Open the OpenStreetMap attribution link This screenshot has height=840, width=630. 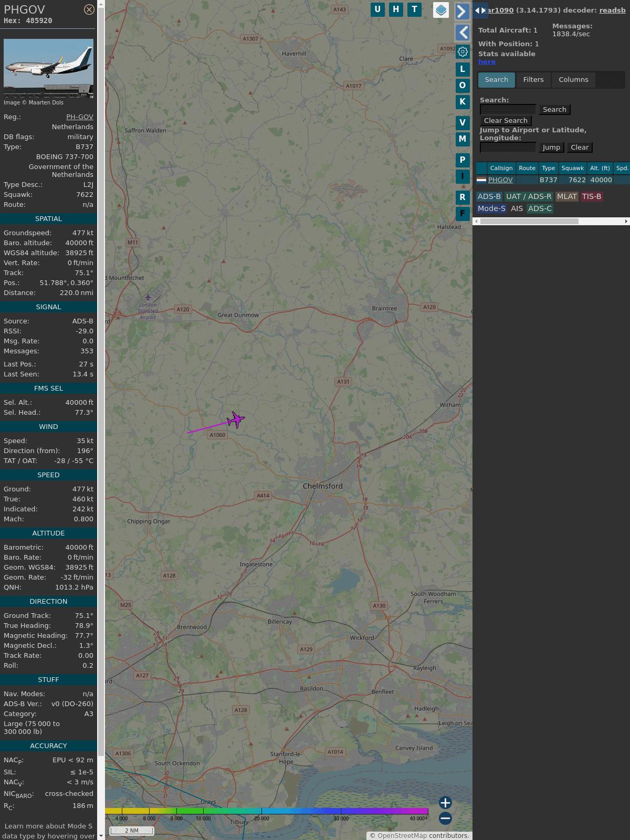tap(402, 836)
